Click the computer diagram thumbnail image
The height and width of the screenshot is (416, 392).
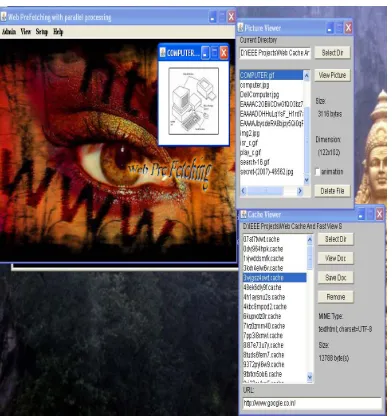(194, 101)
